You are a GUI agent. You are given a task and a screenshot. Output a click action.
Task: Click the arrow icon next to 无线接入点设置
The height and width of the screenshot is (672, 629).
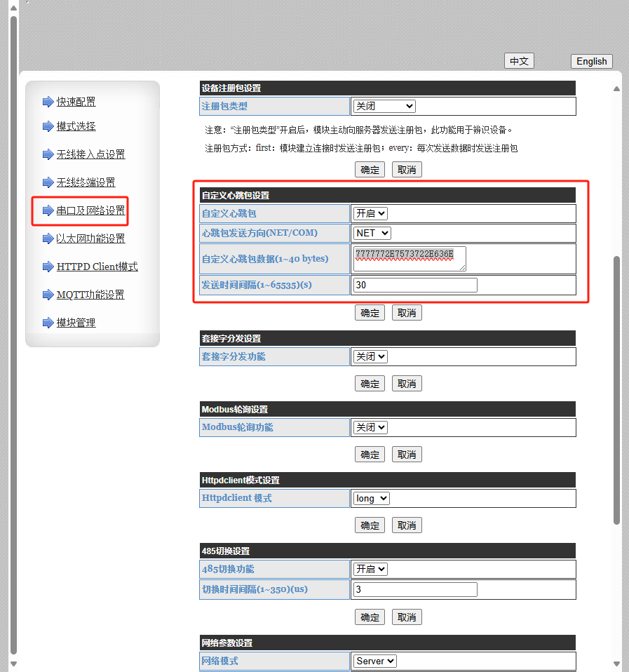pyautogui.click(x=48, y=154)
